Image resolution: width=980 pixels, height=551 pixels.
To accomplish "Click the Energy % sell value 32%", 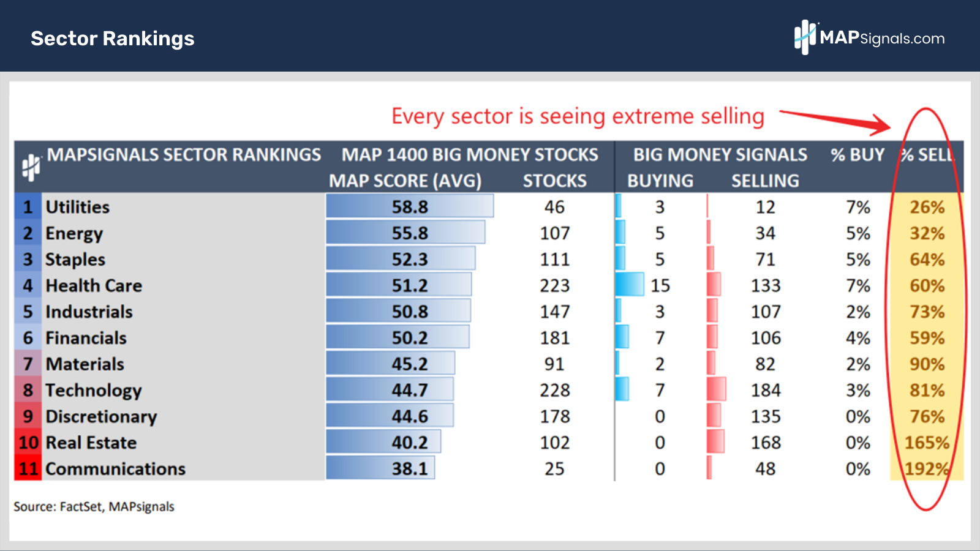I will (927, 233).
